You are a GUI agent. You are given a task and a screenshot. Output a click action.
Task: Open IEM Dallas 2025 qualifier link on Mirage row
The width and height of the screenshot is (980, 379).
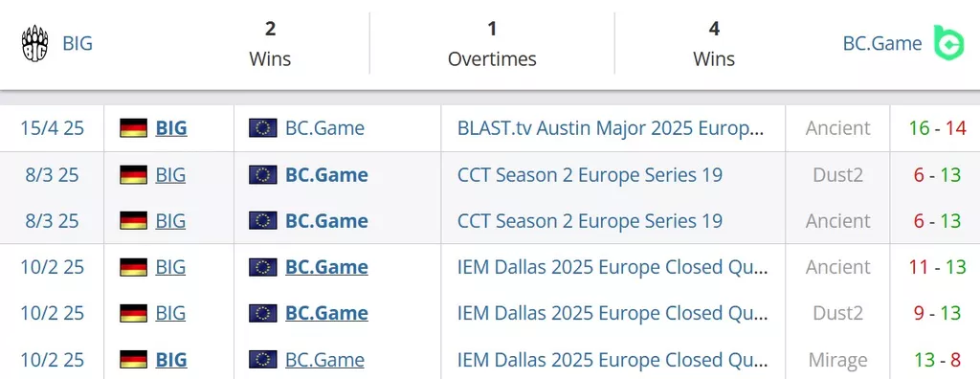612,360
